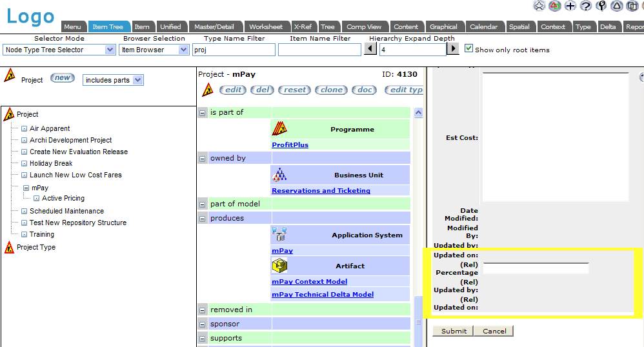Collapse the mPay tree node
The height and width of the screenshot is (347, 644).
(26, 188)
